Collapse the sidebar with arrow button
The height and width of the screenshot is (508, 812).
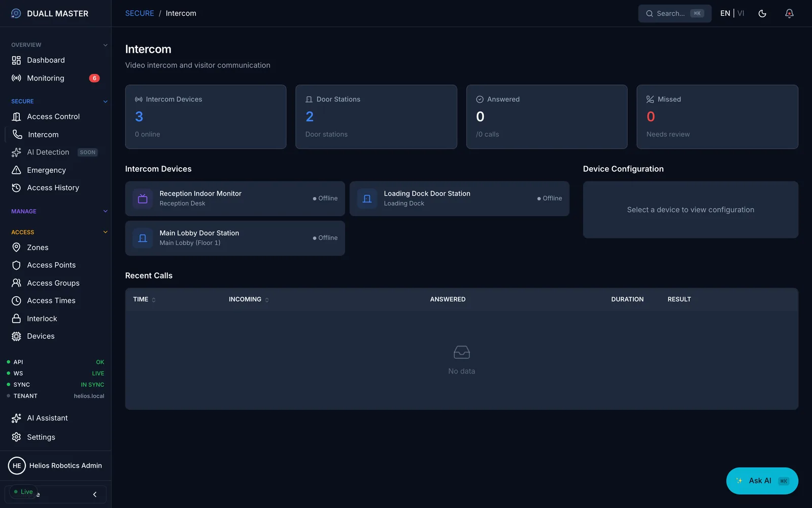coord(95,494)
